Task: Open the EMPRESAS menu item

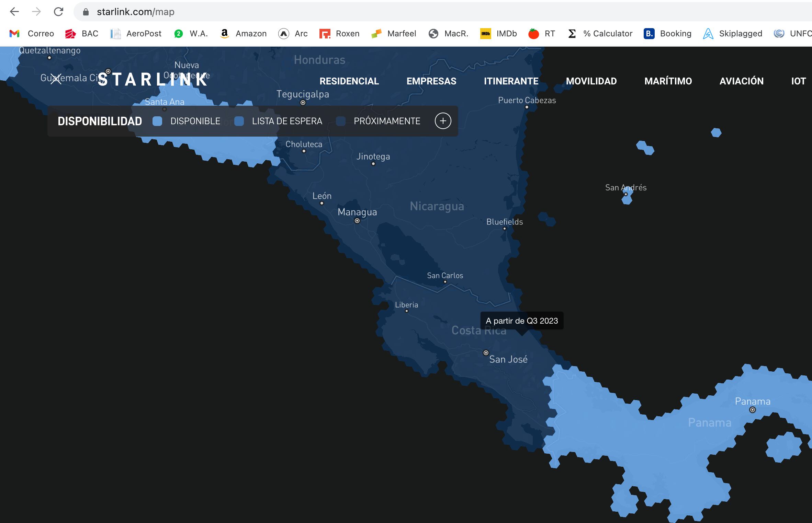Action: (431, 81)
